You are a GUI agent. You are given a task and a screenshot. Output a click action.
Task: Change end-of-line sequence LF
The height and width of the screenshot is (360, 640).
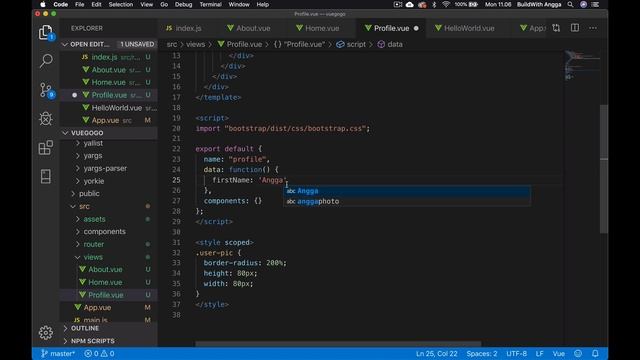click(539, 353)
